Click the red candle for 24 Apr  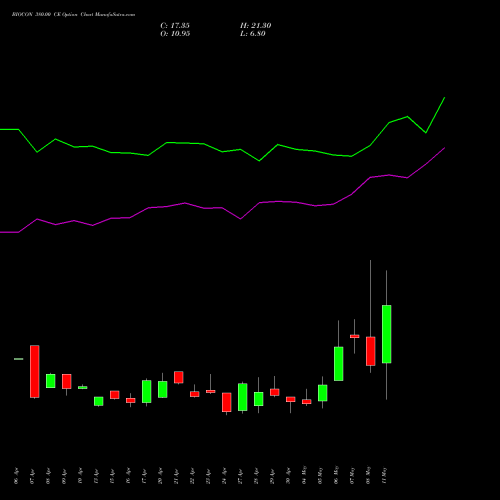pyautogui.click(x=227, y=402)
